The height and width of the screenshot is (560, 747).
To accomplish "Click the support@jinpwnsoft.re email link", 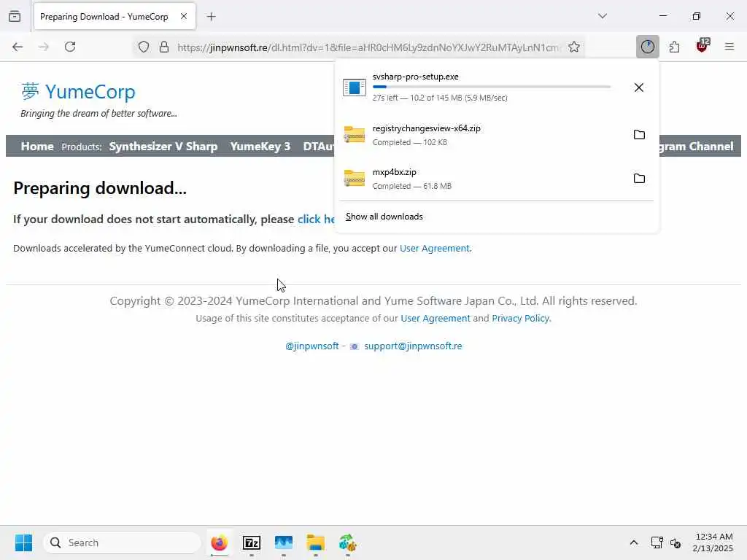I will [x=413, y=346].
